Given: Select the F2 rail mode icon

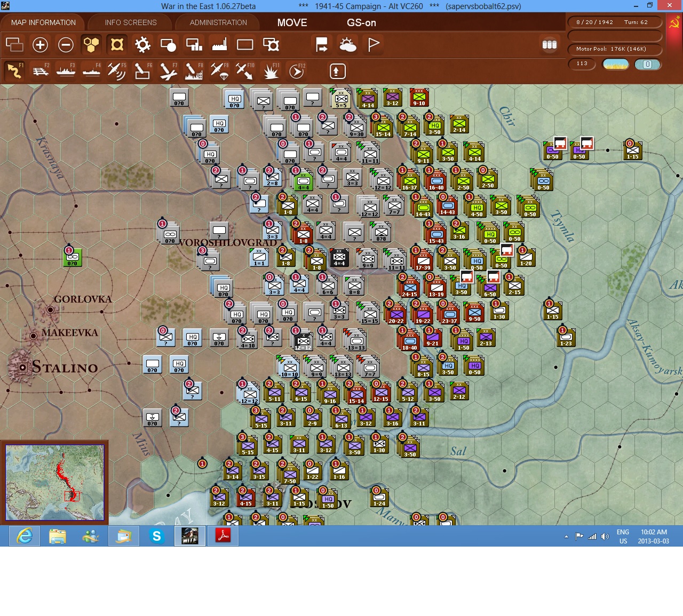Looking at the screenshot, I should tap(41, 71).
